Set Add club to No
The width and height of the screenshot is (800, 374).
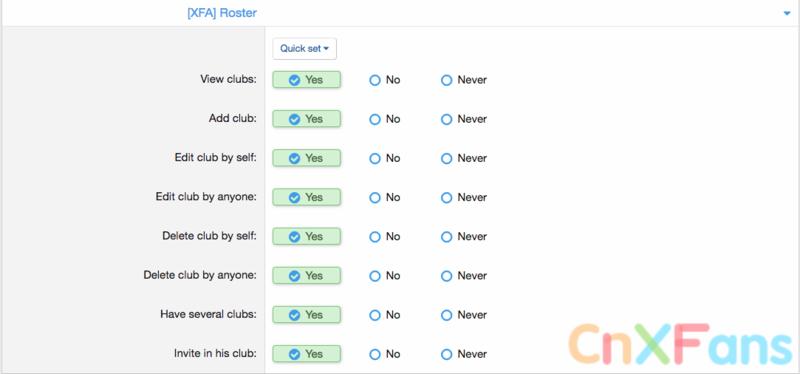[385, 119]
